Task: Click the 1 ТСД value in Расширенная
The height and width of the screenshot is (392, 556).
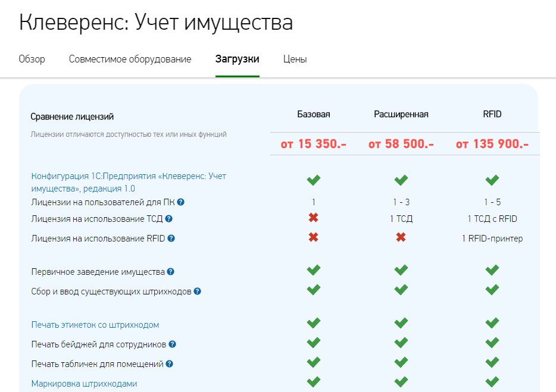Action: tap(401, 219)
